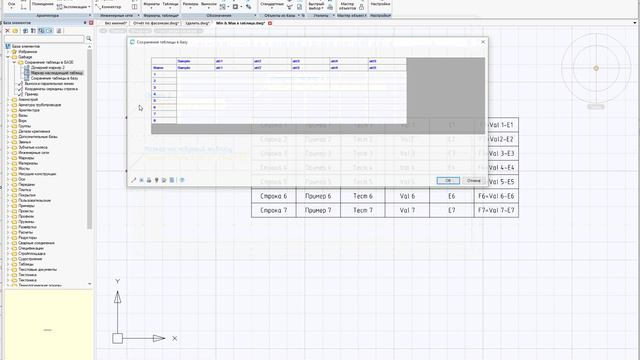The height and width of the screenshot is (360, 640).
Task: Select the Пружины folder in tree
Action: point(26,222)
